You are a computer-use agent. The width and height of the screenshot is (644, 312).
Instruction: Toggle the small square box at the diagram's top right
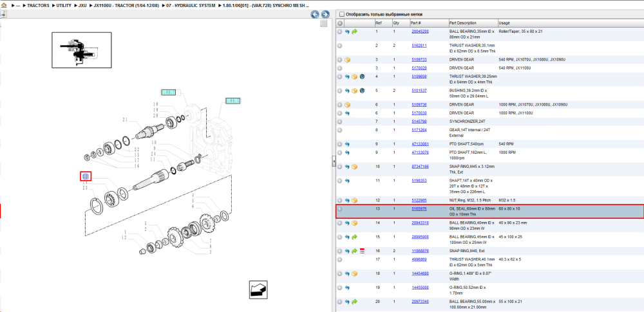[x=324, y=23]
